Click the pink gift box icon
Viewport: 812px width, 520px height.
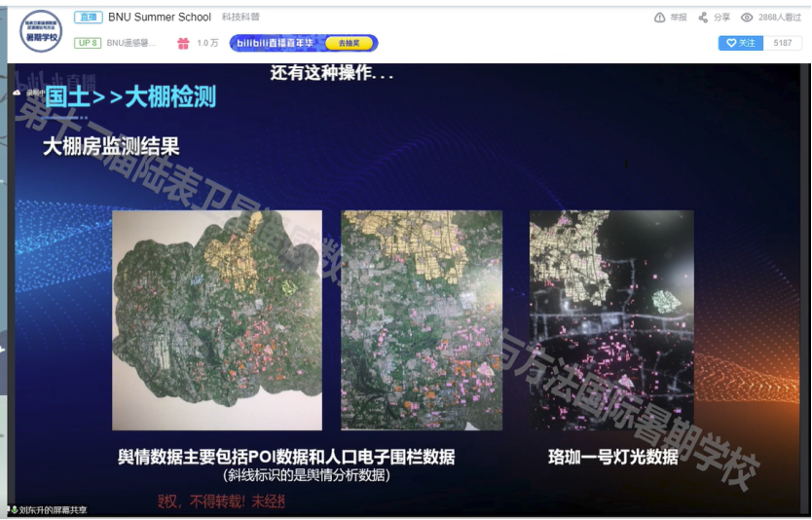[x=183, y=43]
